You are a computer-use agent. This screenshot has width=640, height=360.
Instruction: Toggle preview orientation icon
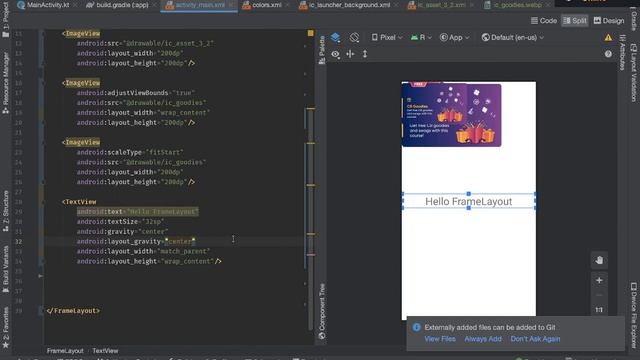pyautogui.click(x=354, y=38)
